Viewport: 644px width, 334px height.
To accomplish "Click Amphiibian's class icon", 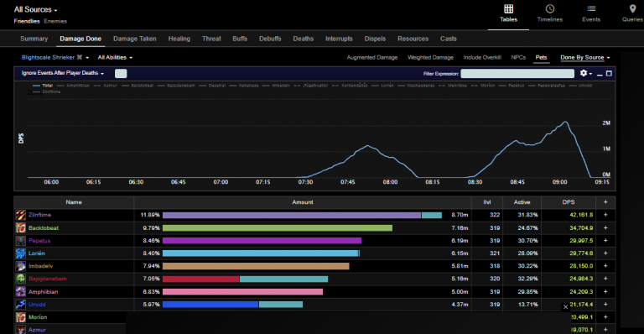I will pyautogui.click(x=20, y=292).
